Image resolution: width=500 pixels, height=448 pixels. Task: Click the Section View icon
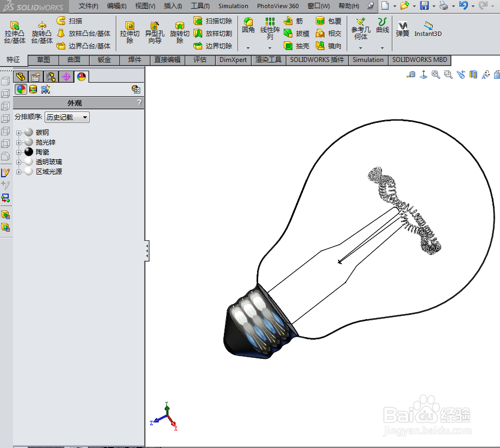click(x=473, y=74)
